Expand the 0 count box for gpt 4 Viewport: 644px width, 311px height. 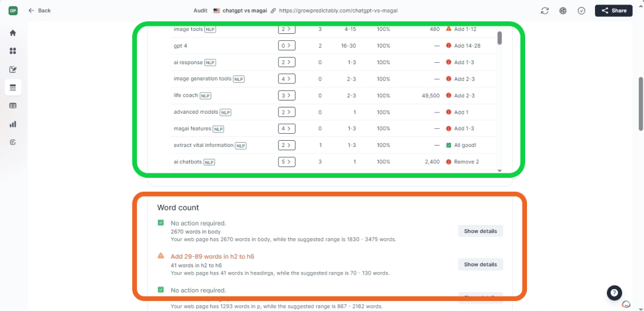[x=286, y=45]
